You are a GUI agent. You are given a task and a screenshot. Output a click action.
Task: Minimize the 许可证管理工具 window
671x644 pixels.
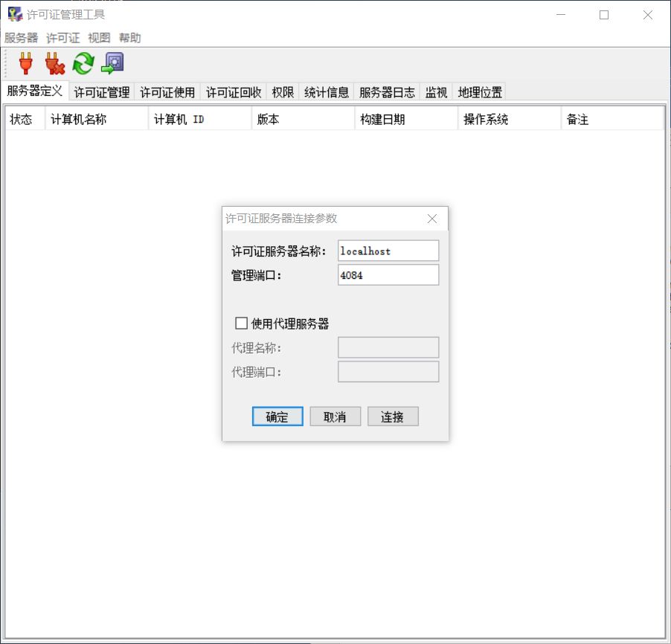561,15
